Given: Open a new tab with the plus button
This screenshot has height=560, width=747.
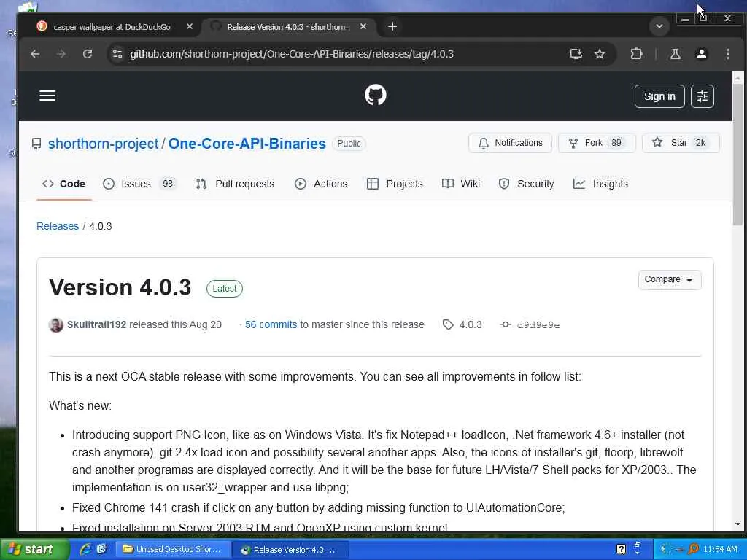Looking at the screenshot, I should click(x=392, y=27).
